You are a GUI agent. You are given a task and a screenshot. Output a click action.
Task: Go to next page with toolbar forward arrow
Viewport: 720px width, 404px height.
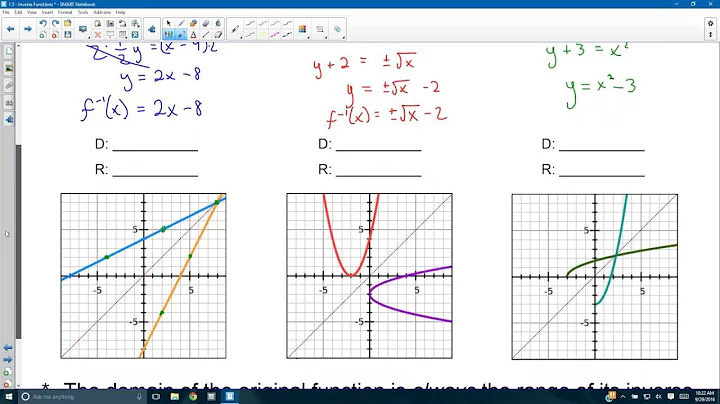click(x=28, y=29)
